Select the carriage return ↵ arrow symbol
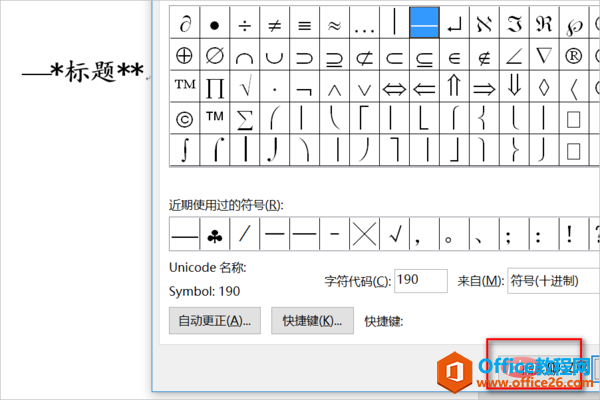The height and width of the screenshot is (400, 600). [454, 22]
